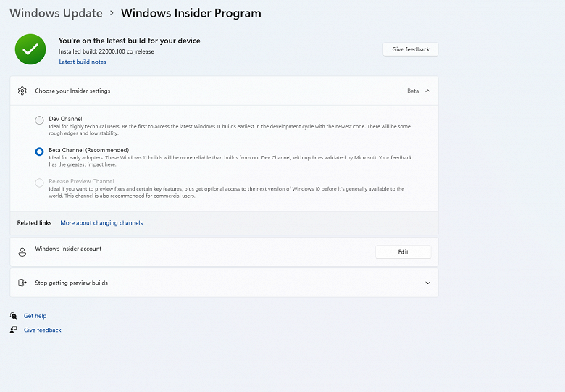The width and height of the screenshot is (565, 392).
Task: Click the Windows Insider account person icon
Action: pyautogui.click(x=22, y=251)
